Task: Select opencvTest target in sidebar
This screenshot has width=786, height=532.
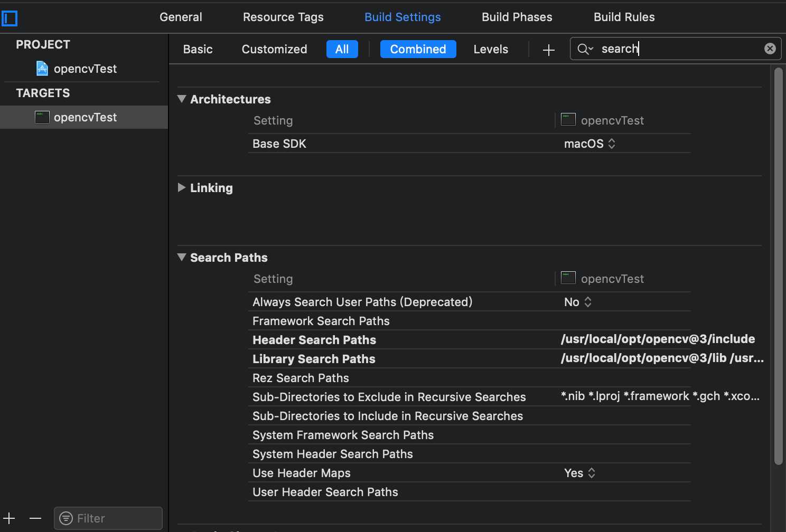Action: [84, 117]
